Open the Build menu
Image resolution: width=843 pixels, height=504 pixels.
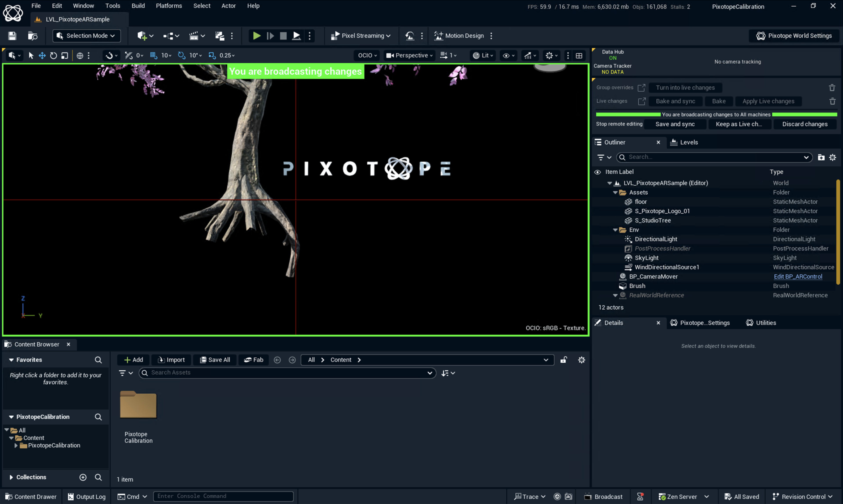pos(138,6)
